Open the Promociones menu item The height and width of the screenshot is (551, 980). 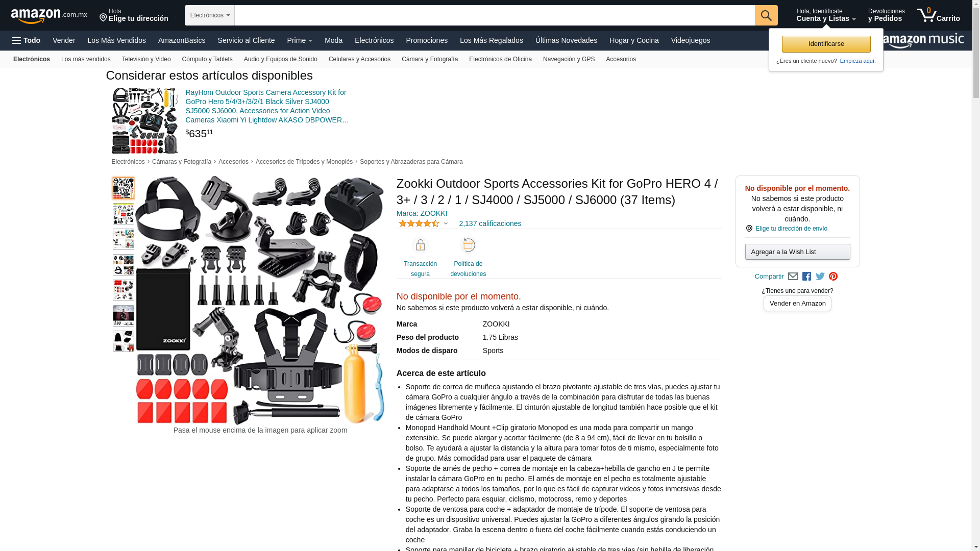[x=427, y=40]
